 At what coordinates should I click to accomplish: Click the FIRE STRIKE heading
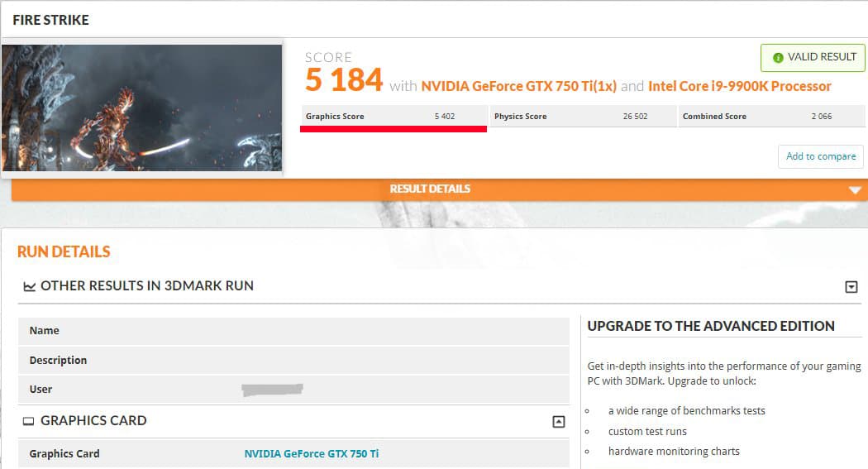(x=51, y=20)
